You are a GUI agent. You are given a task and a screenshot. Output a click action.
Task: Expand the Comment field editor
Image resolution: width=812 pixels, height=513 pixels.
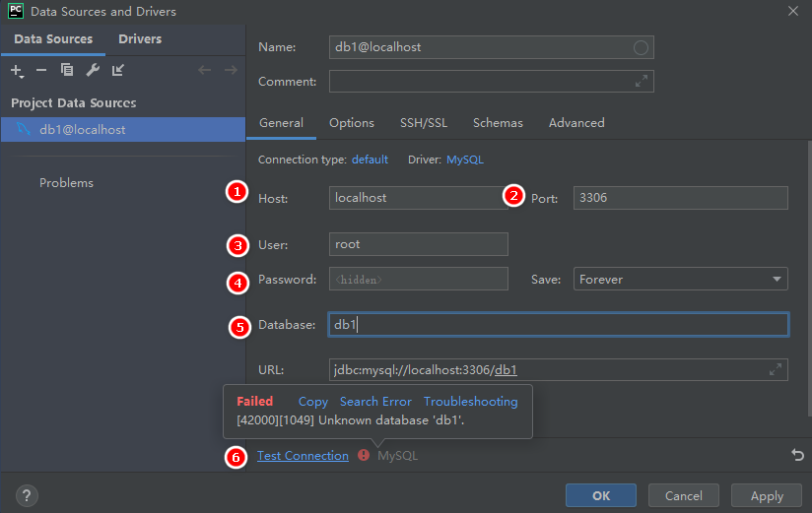642,82
